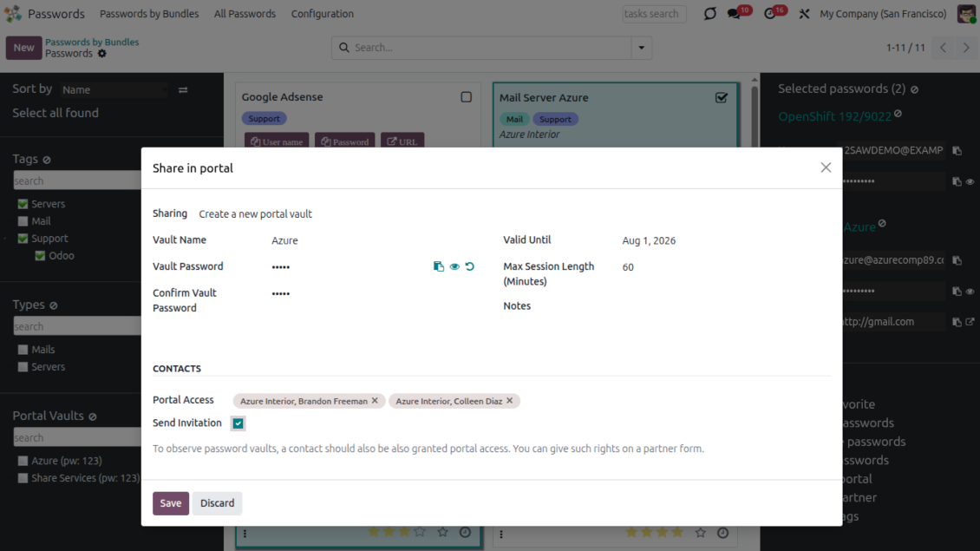Reveal the vault password with eye icon
Image resolution: width=980 pixels, height=551 pixels.
click(454, 266)
